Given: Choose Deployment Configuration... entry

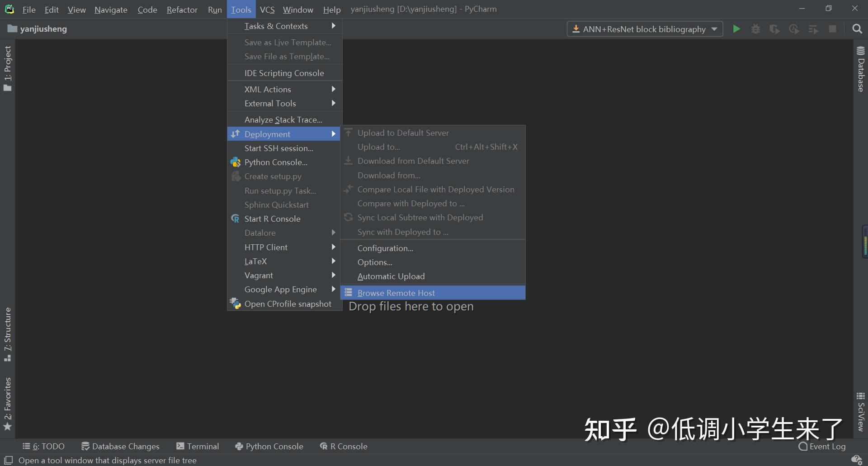Looking at the screenshot, I should pos(433,248).
